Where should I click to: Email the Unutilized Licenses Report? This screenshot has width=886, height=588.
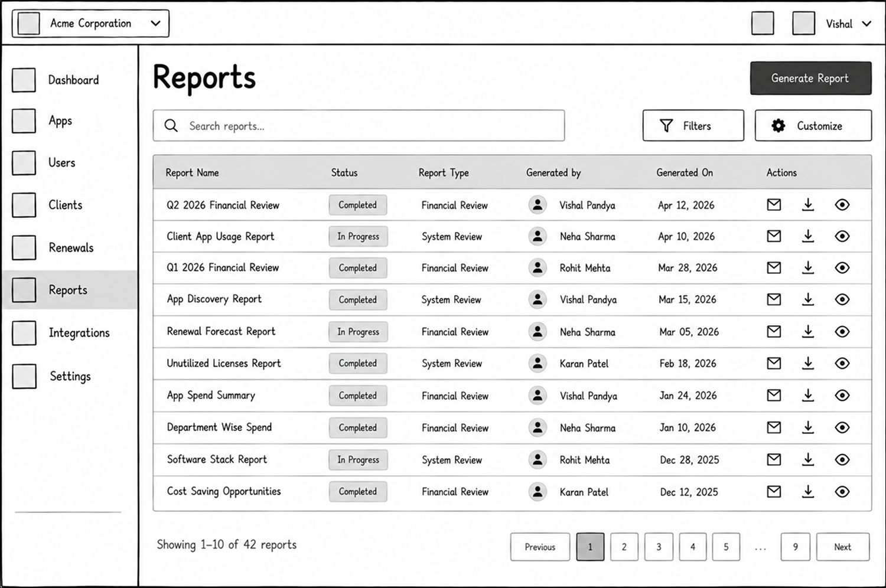(x=774, y=363)
